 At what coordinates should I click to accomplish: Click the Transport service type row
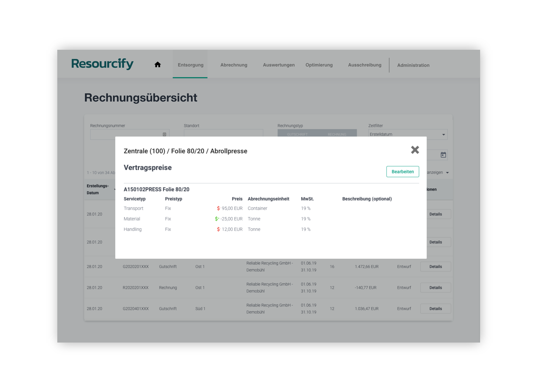(133, 208)
